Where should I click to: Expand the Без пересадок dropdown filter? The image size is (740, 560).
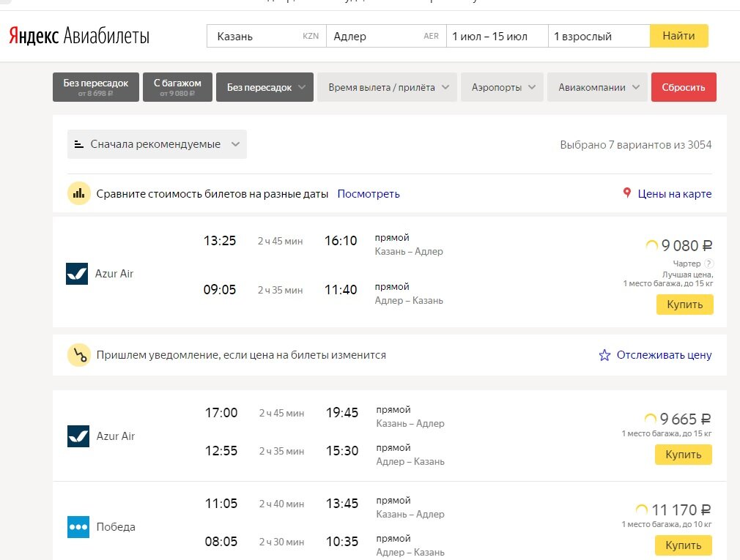pos(264,87)
